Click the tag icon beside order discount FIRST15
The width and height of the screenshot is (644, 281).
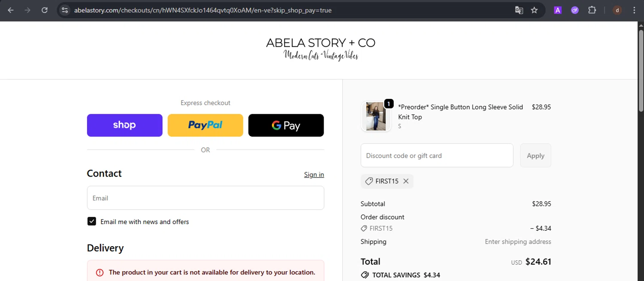tap(364, 229)
